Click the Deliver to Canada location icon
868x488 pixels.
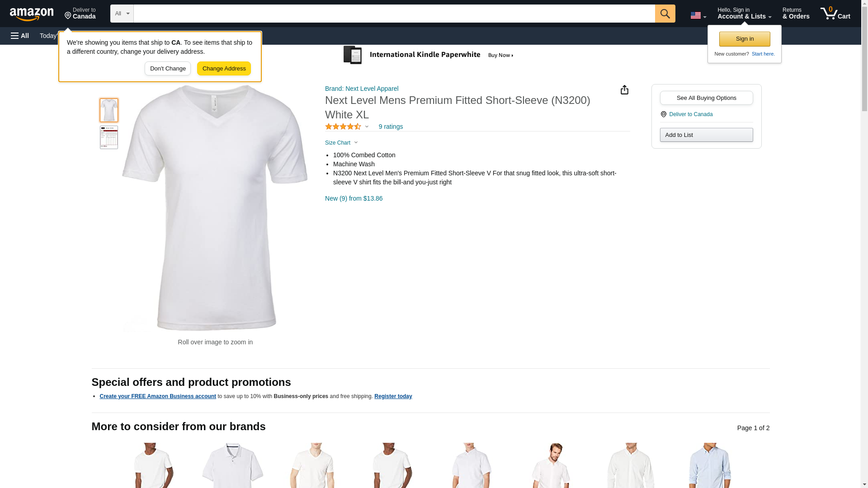[663, 114]
